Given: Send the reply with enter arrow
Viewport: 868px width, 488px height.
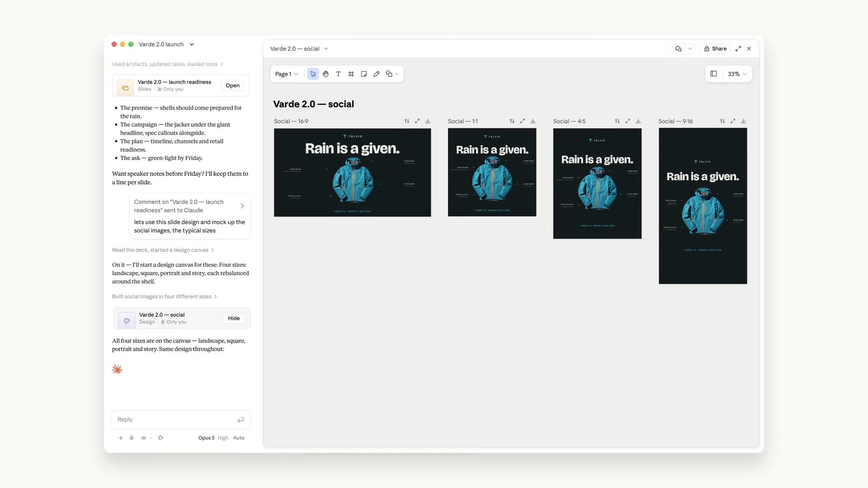Looking at the screenshot, I should click(241, 420).
